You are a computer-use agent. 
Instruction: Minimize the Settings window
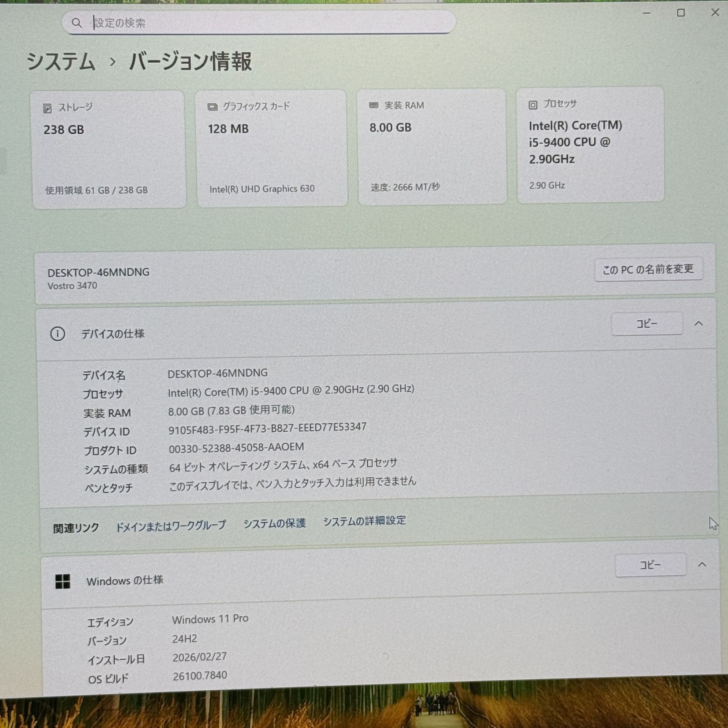pos(647,13)
